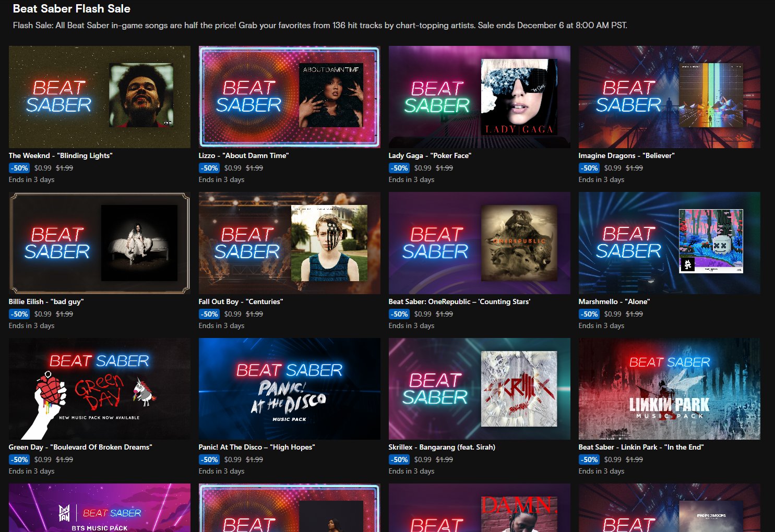Open Lady Gaga Poker Face thumbnail
The height and width of the screenshot is (532, 775).
tap(480, 97)
